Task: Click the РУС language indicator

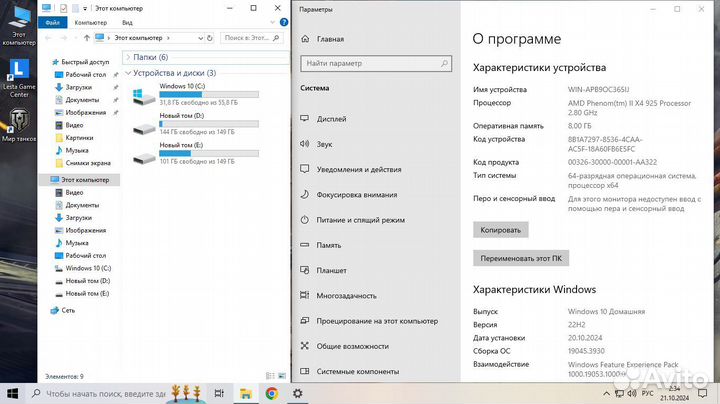Action: point(647,393)
